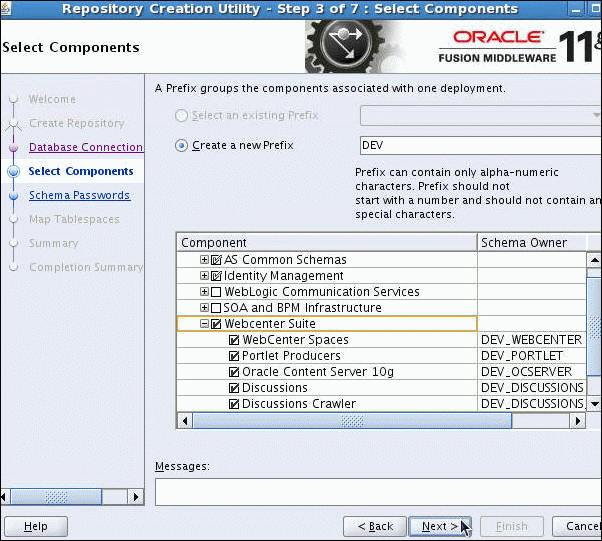Image resolution: width=602 pixels, height=541 pixels.
Task: Collapse the Webcenter Suite node
Action: [204, 324]
